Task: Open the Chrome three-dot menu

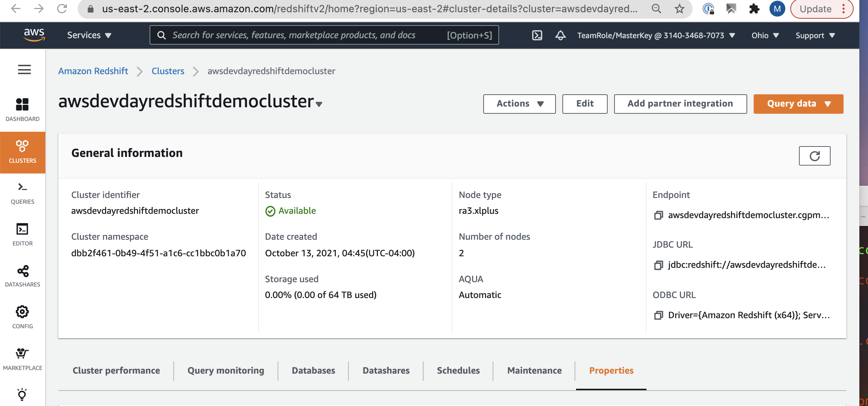Action: coord(843,9)
